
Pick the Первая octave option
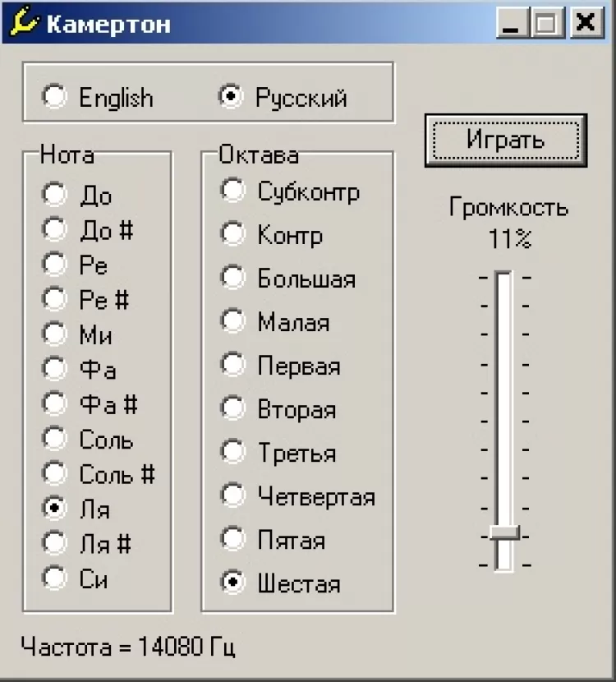click(233, 365)
